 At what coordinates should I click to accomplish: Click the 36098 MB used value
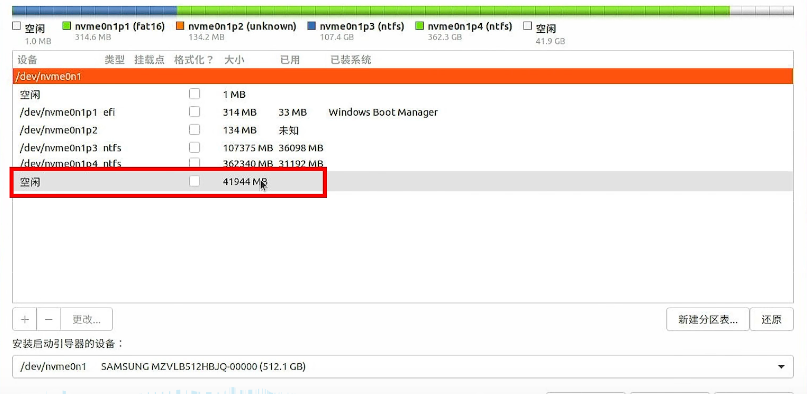point(301,148)
